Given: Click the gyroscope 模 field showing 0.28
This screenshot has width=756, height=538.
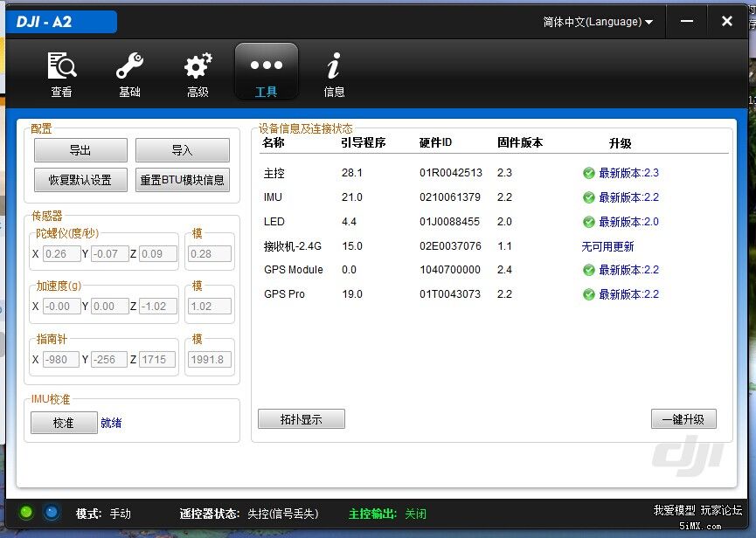Looking at the screenshot, I should tap(210, 254).
